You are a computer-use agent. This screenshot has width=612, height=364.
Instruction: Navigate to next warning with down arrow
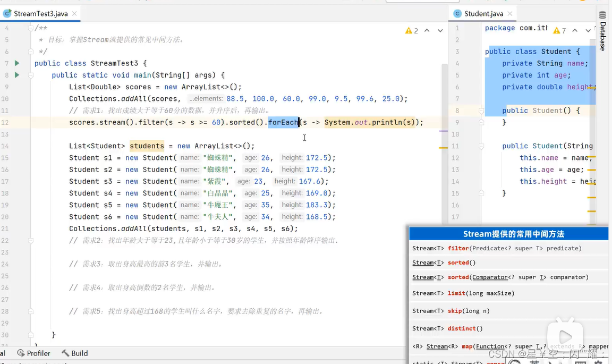point(440,30)
